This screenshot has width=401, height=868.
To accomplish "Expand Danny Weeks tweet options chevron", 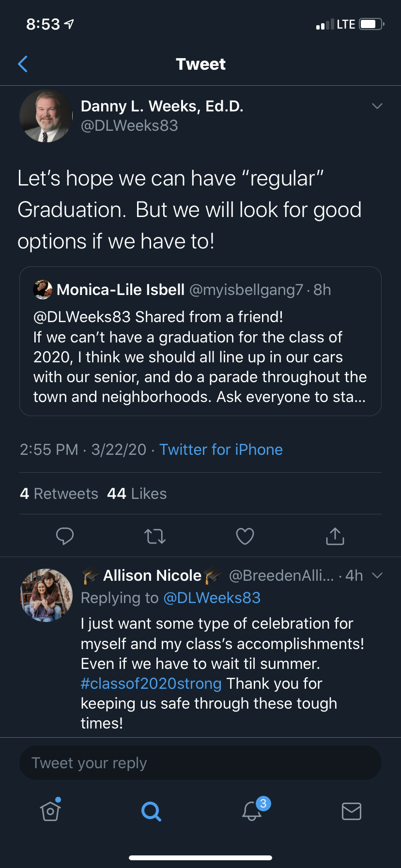I will [377, 106].
